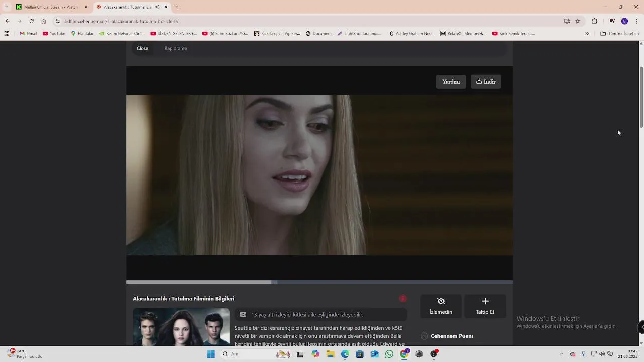The width and height of the screenshot is (644, 362).
Task: Go to the browser home page
Action: [44, 21]
